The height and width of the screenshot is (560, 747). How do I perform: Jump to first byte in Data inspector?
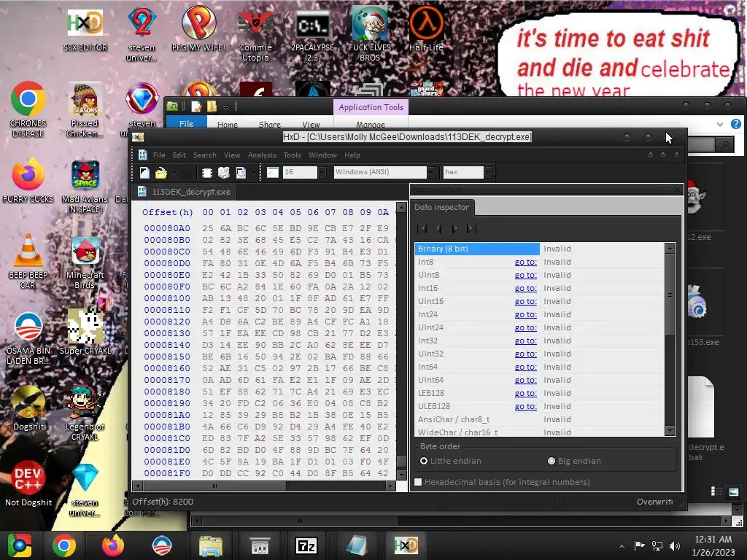point(422,229)
